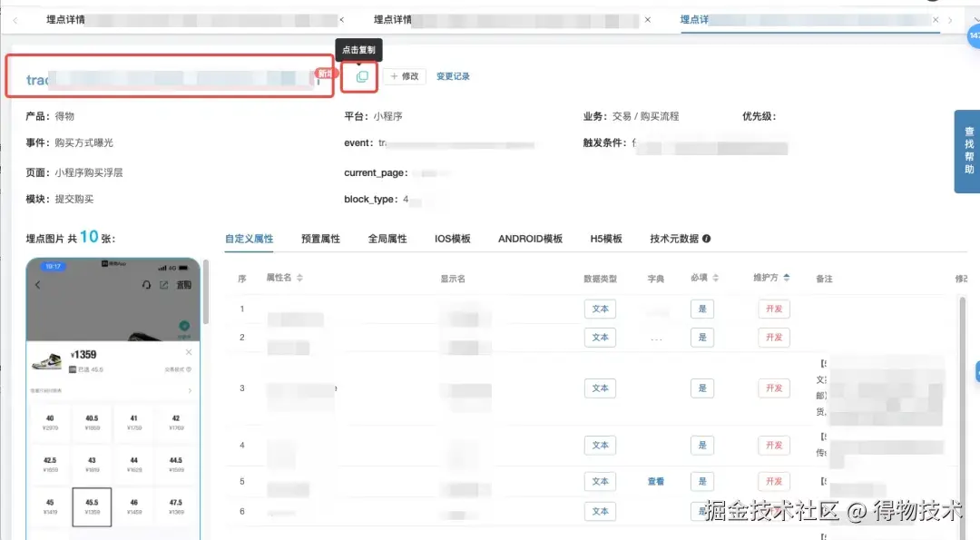Click the 是 tag in row 4
Image resolution: width=980 pixels, height=540 pixels.
tap(701, 445)
